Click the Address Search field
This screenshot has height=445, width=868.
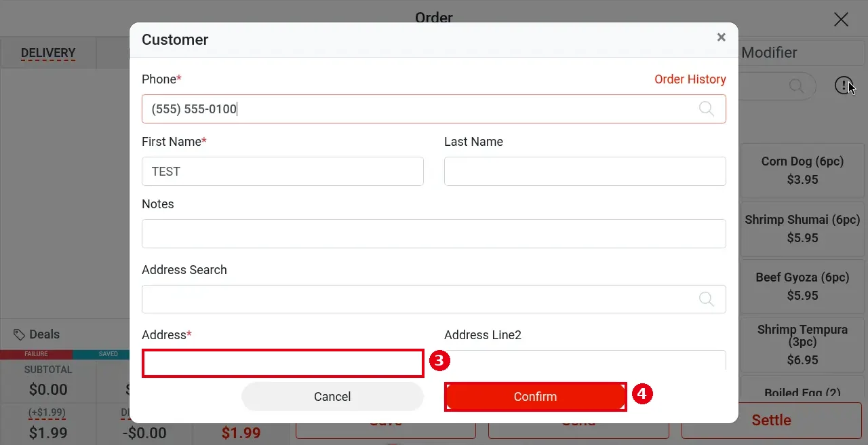[x=434, y=299]
